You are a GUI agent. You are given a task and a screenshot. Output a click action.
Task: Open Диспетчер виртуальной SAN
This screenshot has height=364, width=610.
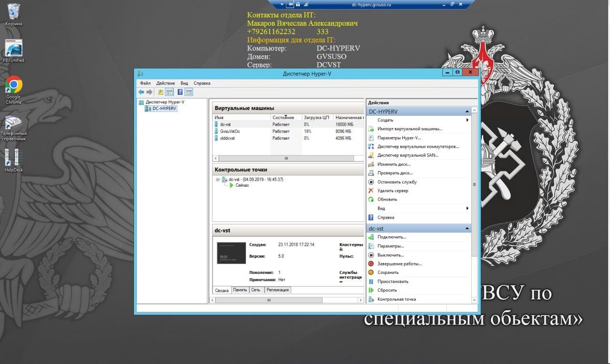coord(407,155)
